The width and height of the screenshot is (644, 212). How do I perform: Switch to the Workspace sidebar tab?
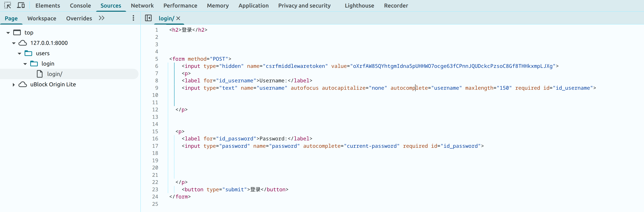click(42, 18)
